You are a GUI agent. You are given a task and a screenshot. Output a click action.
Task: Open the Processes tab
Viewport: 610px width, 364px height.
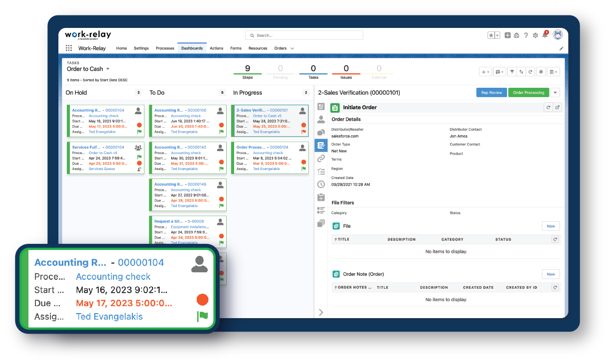tap(165, 48)
